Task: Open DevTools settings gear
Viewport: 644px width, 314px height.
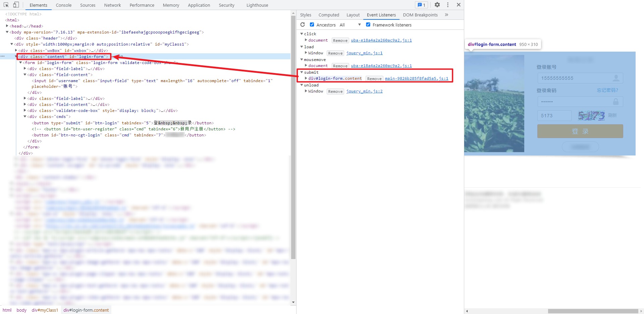Action: [437, 5]
